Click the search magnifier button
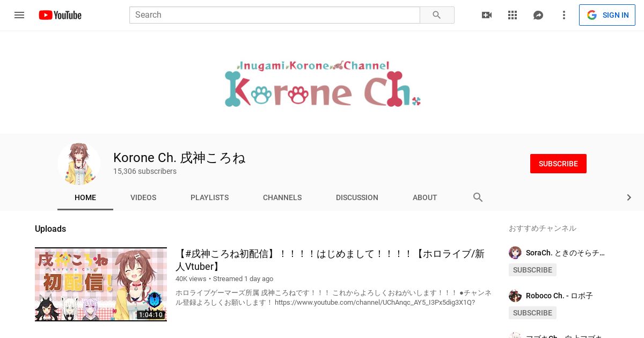Viewport: 644px width, 338px height. click(437, 15)
